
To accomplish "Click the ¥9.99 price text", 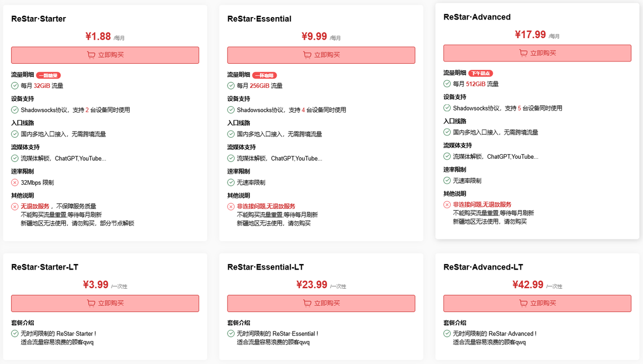I will (x=314, y=36).
